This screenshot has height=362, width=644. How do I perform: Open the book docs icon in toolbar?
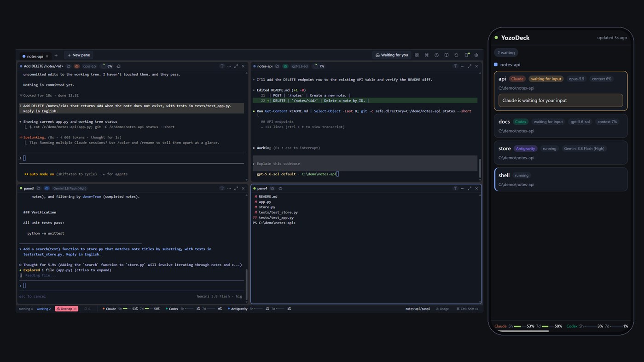pos(447,55)
